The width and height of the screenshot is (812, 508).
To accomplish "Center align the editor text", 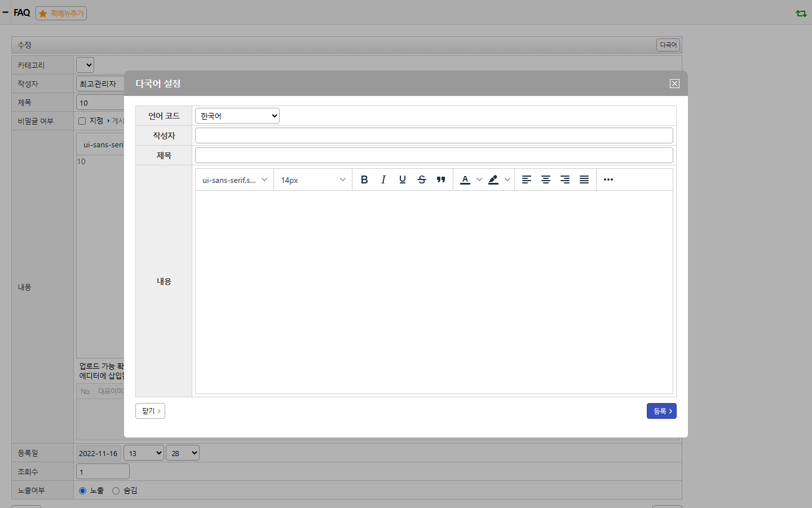I will click(546, 179).
